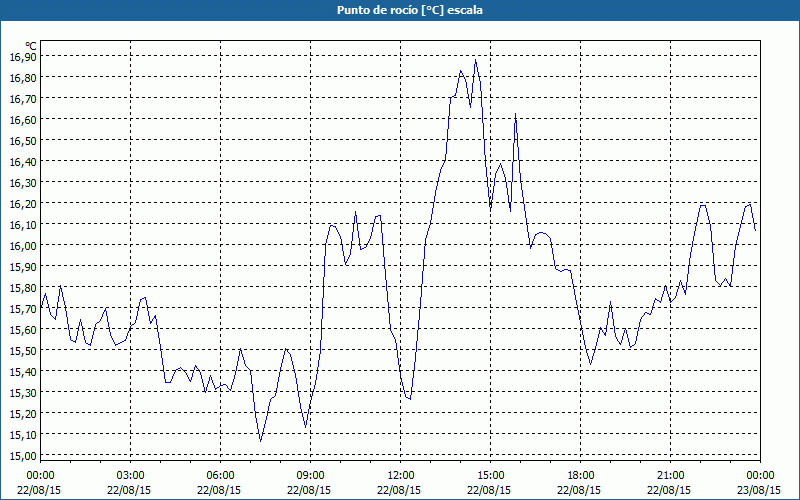The width and height of the screenshot is (800, 500).
Task: Select the 15,00 y-axis label
Action: click(23, 455)
